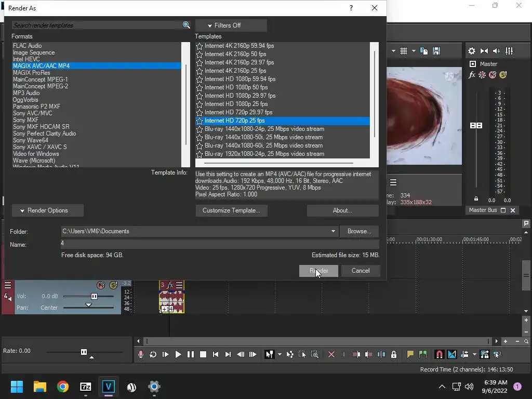The height and width of the screenshot is (399, 532).
Task: Insert a marker with yellow flag icon
Action: 410,354
